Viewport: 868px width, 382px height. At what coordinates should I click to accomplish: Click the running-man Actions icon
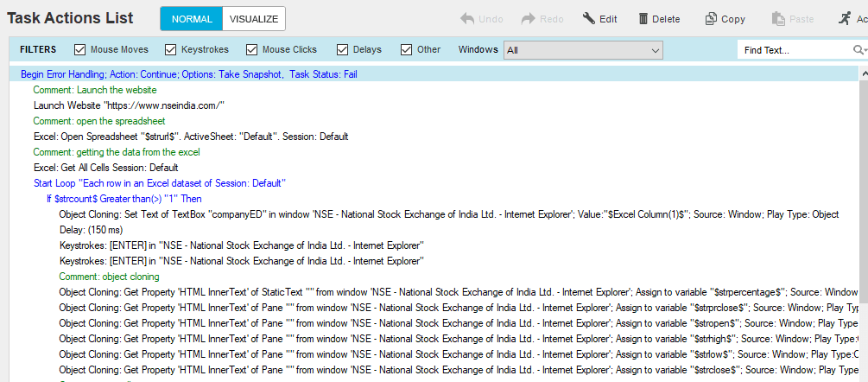click(x=845, y=19)
